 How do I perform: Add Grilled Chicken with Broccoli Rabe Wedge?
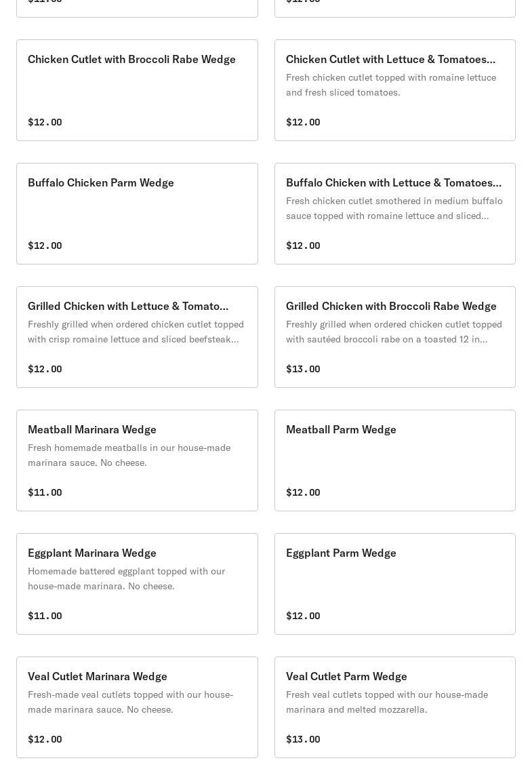[x=391, y=307]
